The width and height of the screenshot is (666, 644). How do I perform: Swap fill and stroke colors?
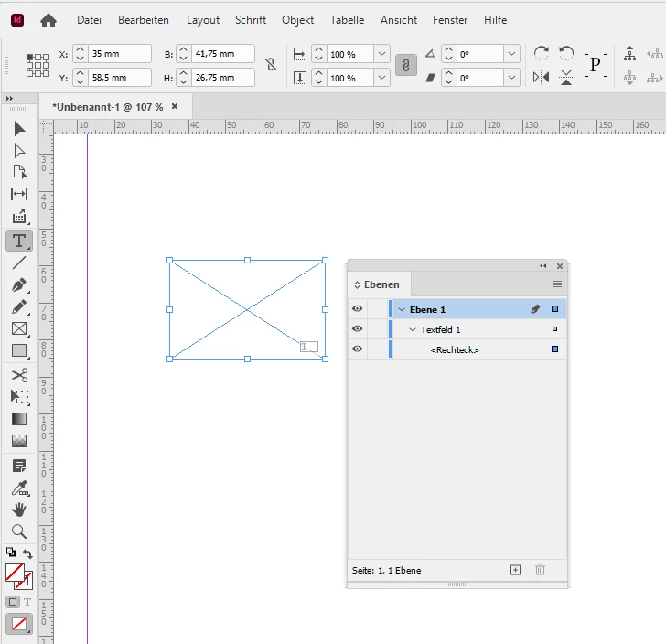27,553
